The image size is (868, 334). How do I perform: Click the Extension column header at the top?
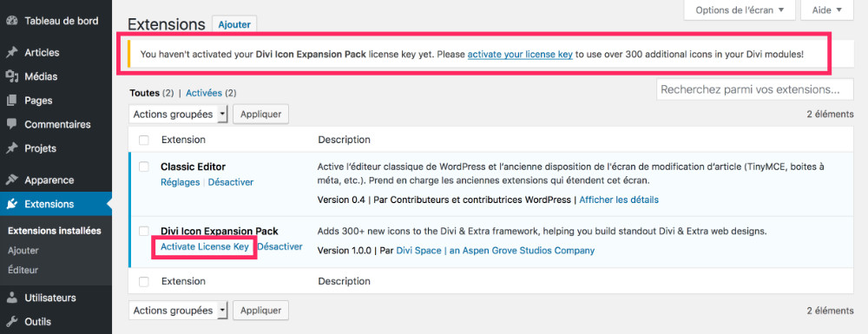click(x=183, y=140)
